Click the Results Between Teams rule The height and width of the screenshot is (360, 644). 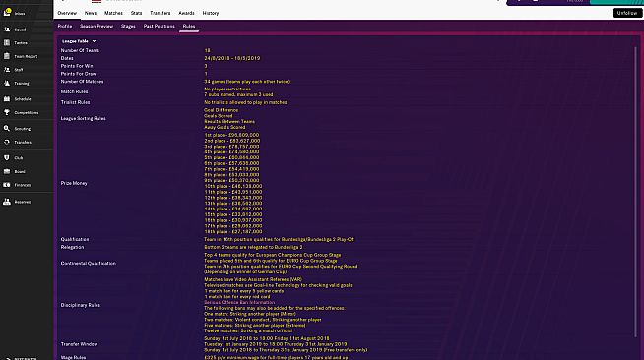coord(229,121)
